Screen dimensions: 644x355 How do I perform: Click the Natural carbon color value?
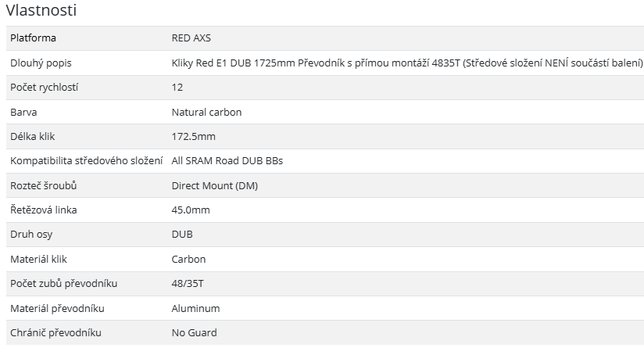click(206, 112)
